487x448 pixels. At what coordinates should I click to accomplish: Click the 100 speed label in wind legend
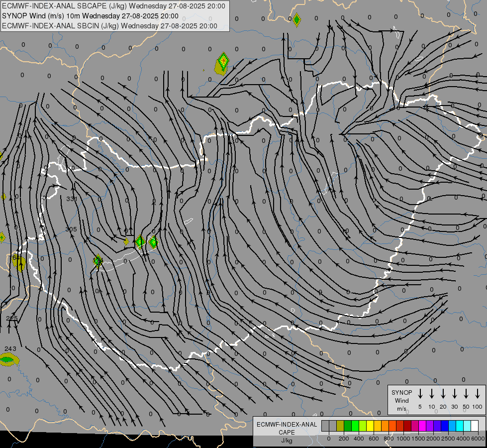[x=478, y=407]
